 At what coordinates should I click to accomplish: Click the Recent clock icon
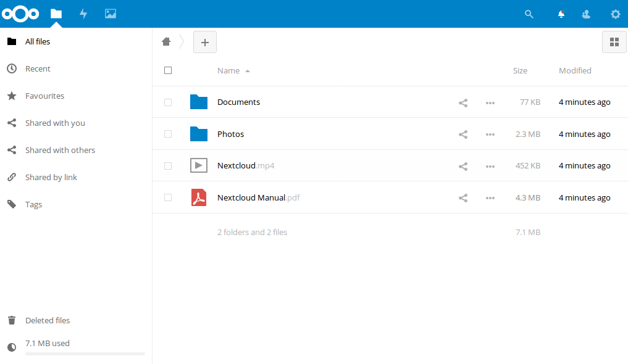click(x=12, y=69)
